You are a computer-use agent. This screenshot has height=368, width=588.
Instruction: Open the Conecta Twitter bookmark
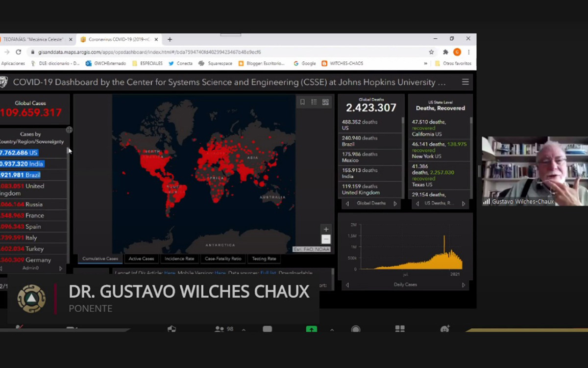[181, 63]
